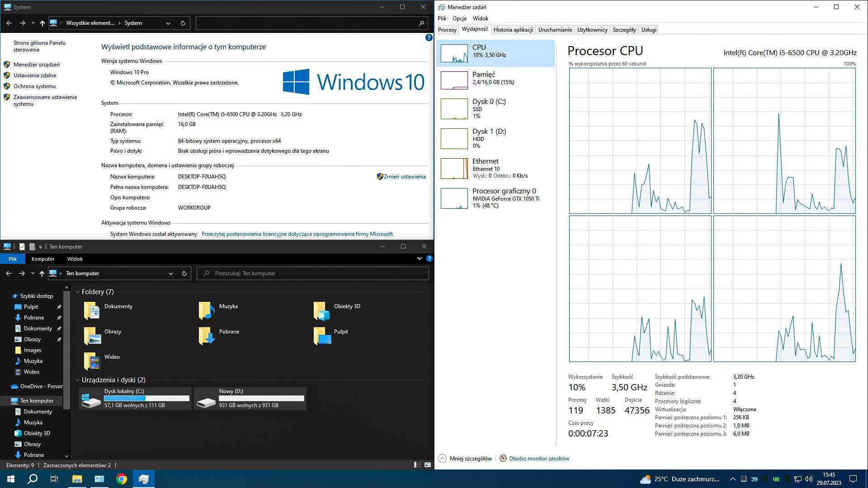Open the Wydajność tab in Task Manager
Image resolution: width=868 pixels, height=488 pixels.
coord(475,29)
